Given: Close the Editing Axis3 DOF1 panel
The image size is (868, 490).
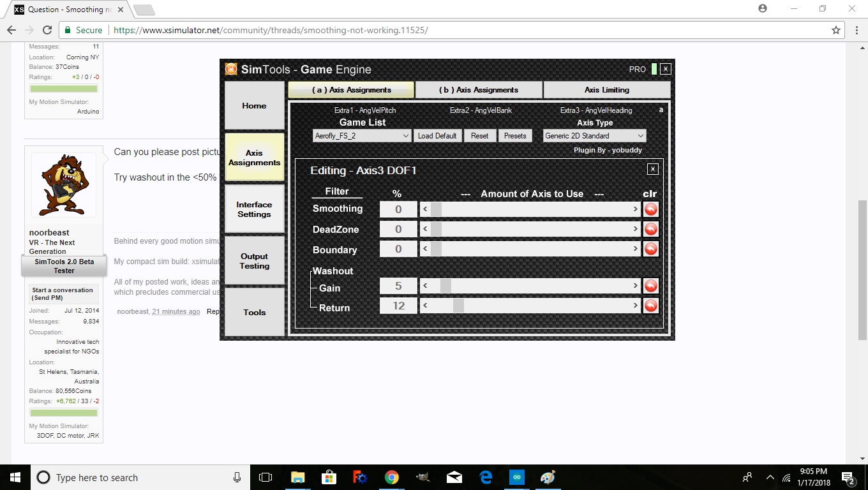Looking at the screenshot, I should tap(652, 169).
